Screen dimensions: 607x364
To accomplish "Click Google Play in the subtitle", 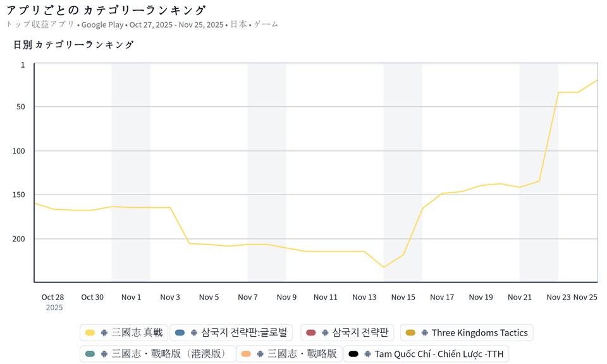I will tap(102, 25).
